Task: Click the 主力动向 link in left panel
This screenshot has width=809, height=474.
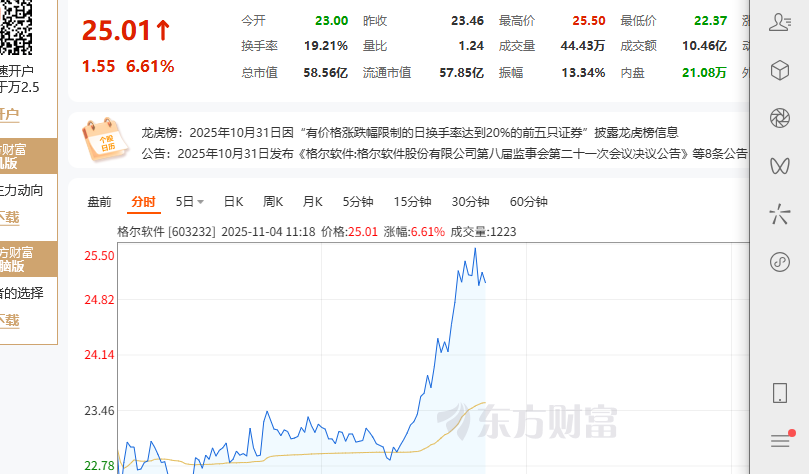Action: coord(21,190)
